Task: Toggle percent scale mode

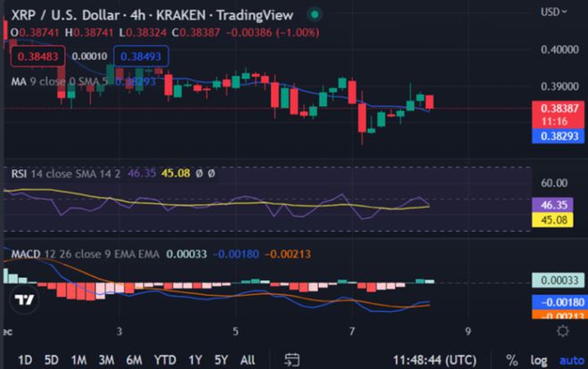Action: [x=511, y=358]
